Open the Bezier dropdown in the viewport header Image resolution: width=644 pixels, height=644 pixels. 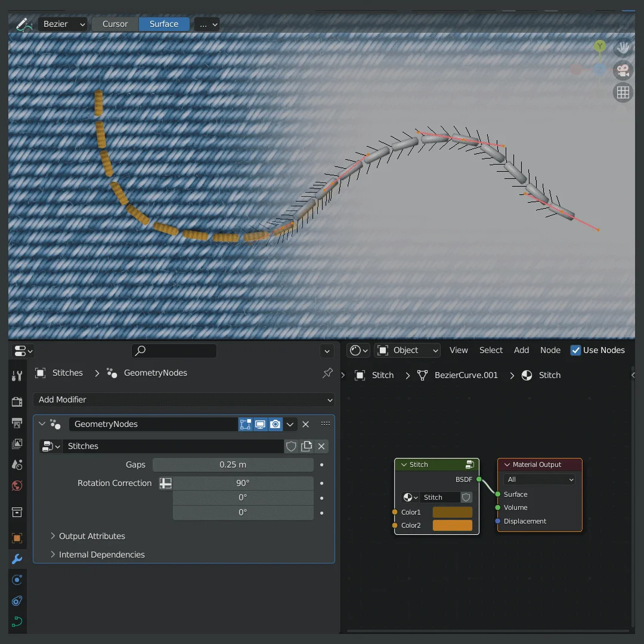coord(63,24)
